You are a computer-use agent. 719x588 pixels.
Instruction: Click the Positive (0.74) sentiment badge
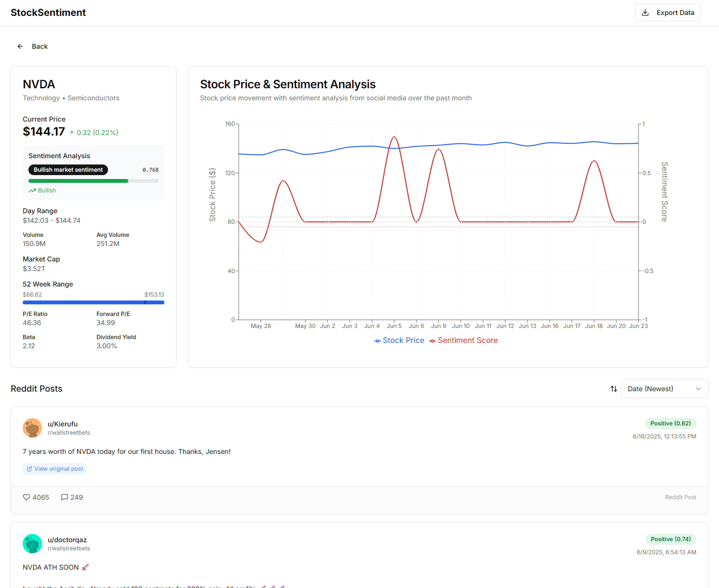(x=671, y=539)
